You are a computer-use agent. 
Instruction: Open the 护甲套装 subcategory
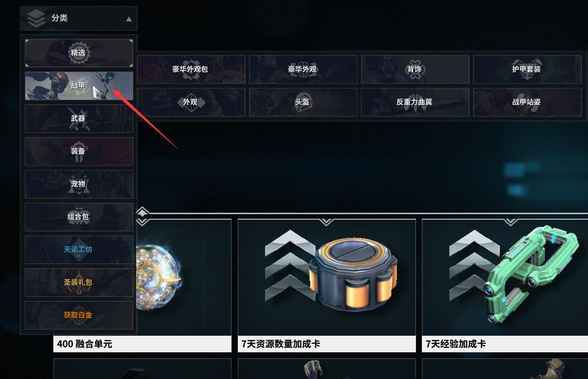(x=527, y=70)
